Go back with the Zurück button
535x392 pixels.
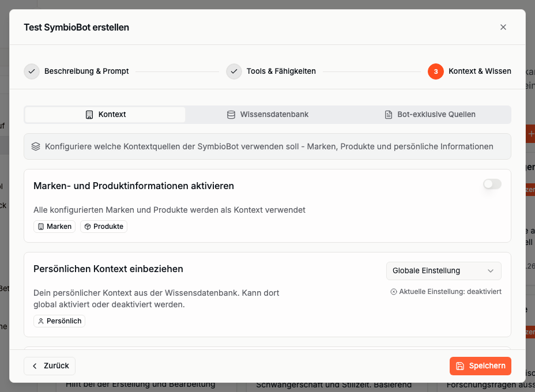50,366
